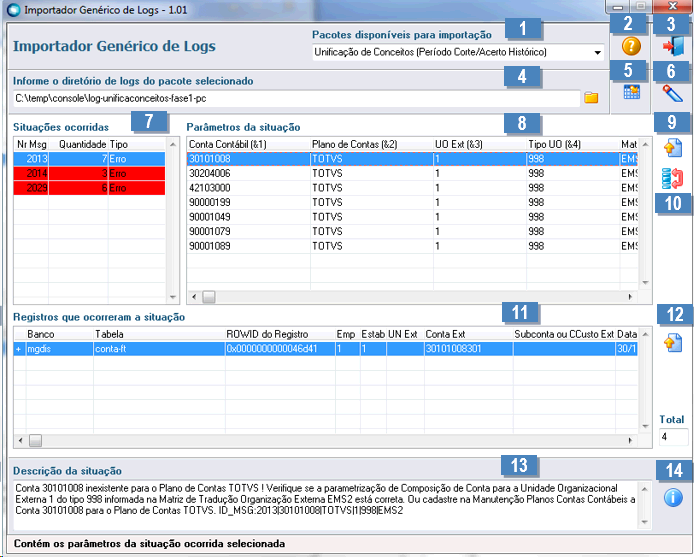Exit the application via the door icon
This screenshot has width=694, height=557.
pyautogui.click(x=673, y=46)
